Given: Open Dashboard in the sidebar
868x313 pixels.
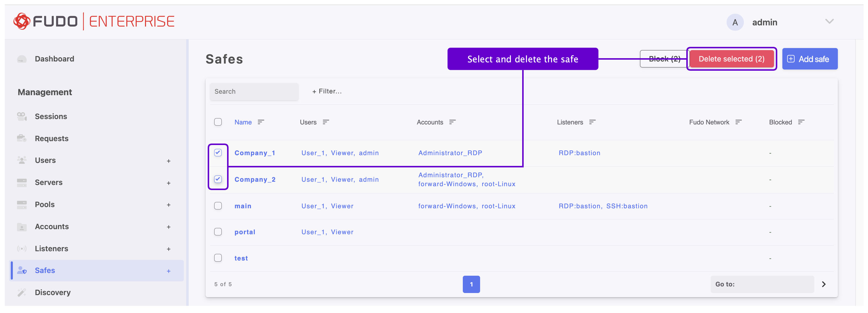Looking at the screenshot, I should [x=54, y=59].
